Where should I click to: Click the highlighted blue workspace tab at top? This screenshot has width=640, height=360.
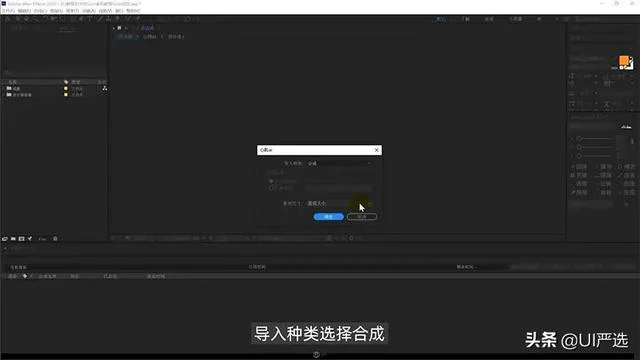[x=441, y=19]
